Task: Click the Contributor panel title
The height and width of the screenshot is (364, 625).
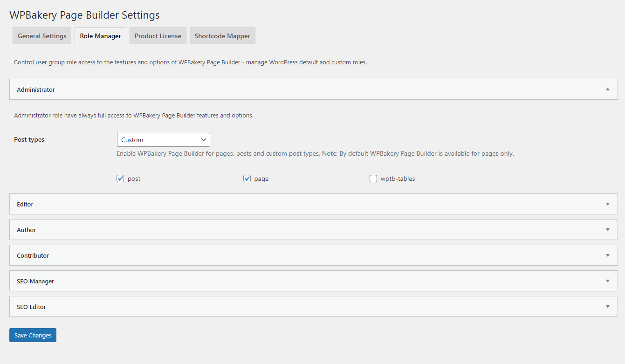Action: click(33, 255)
